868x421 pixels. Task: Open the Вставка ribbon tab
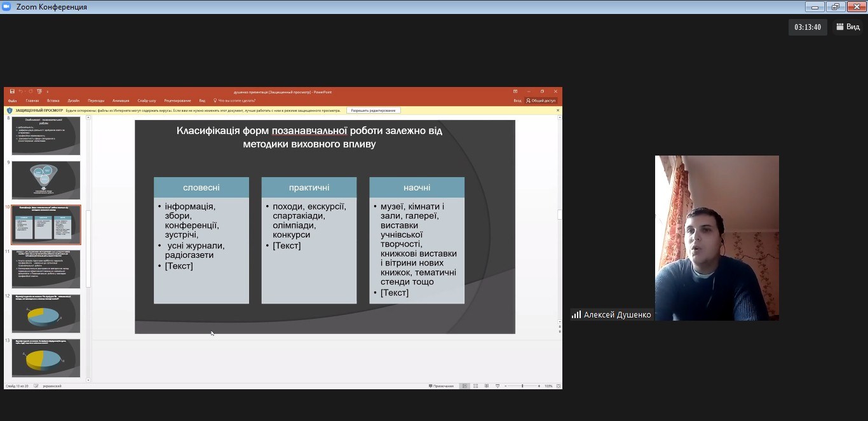53,100
